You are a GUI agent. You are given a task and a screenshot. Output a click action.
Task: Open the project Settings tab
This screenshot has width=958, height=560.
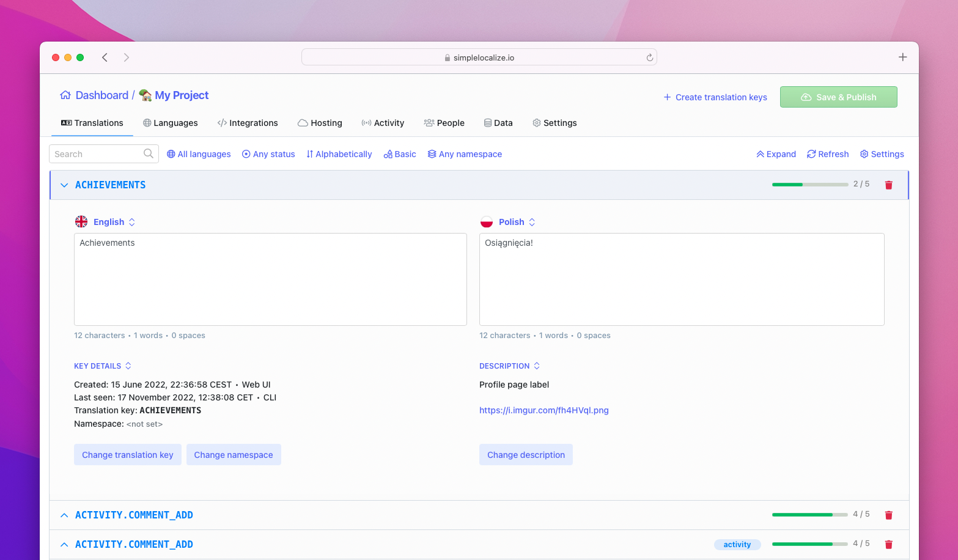[555, 123]
